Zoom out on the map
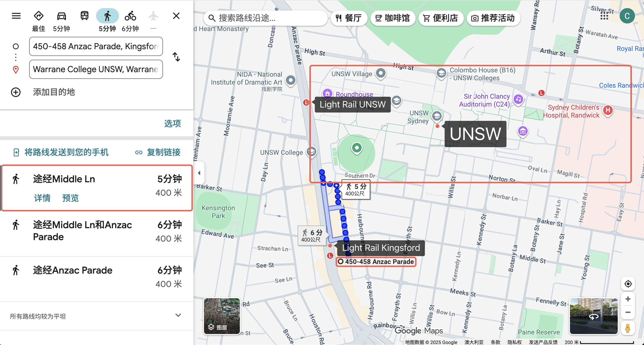 coord(628,313)
